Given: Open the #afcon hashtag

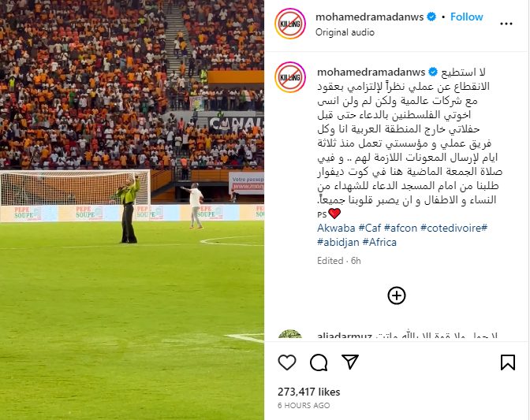Looking at the screenshot, I should coord(401,228).
